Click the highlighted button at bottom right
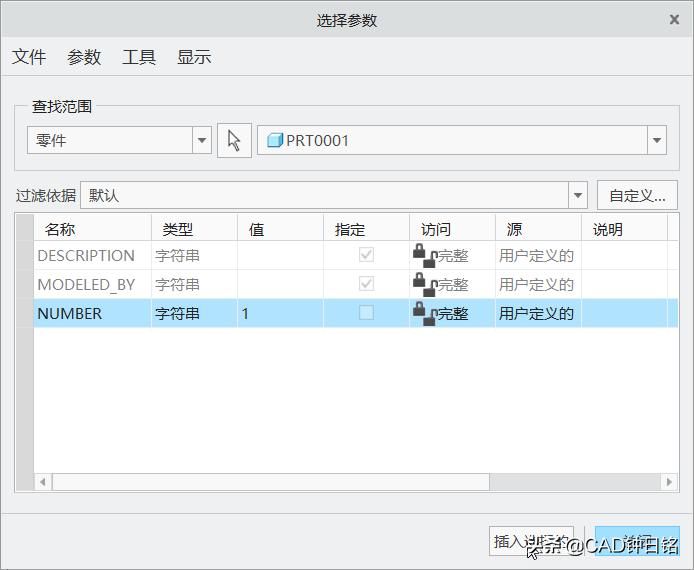The image size is (694, 570). click(x=637, y=541)
